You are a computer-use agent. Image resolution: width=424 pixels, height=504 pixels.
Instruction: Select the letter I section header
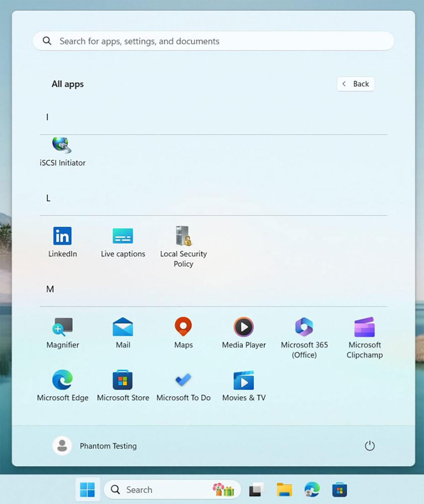tap(47, 117)
